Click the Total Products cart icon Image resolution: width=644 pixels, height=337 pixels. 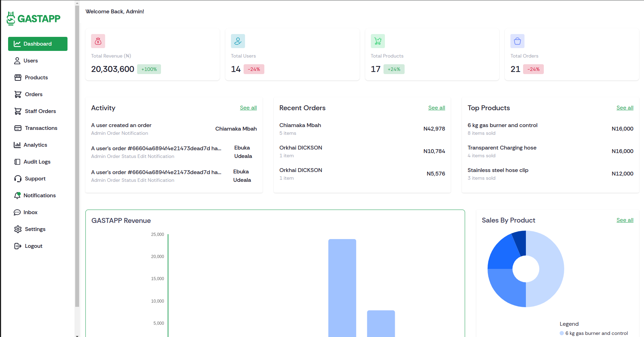378,41
